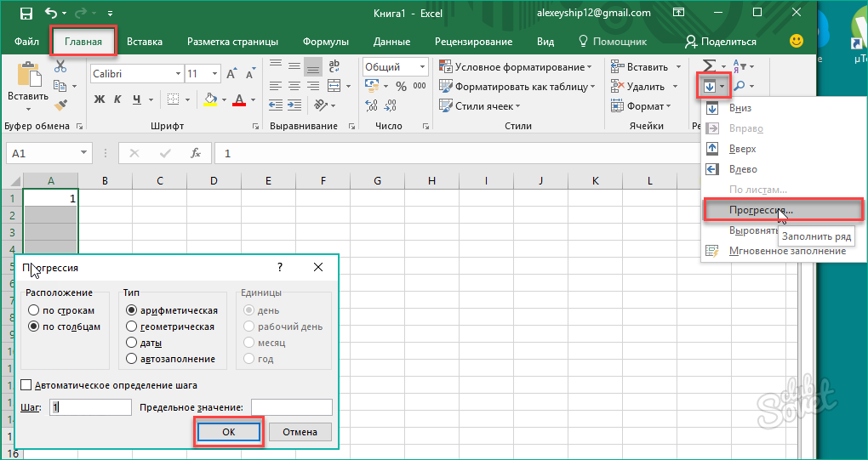Click the Fill down-arrow icon
Viewport: 868px width, 460px height.
pos(709,86)
